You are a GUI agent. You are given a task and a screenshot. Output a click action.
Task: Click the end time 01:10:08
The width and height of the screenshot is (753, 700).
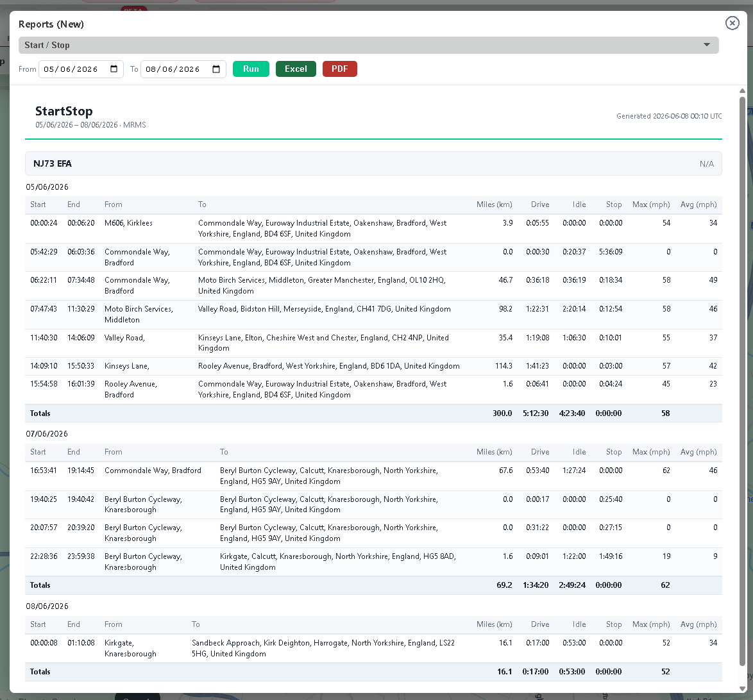[x=81, y=643]
